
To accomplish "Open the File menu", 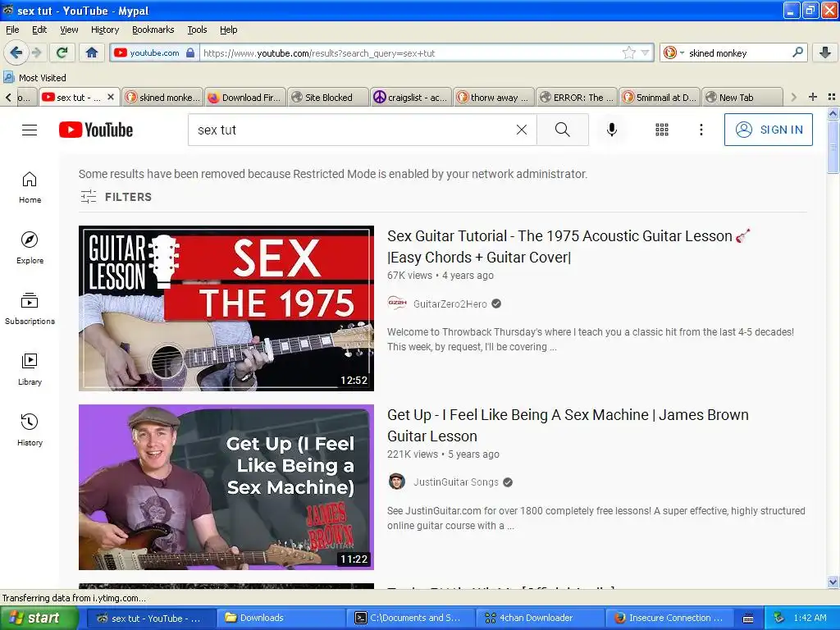I will click(x=12, y=30).
